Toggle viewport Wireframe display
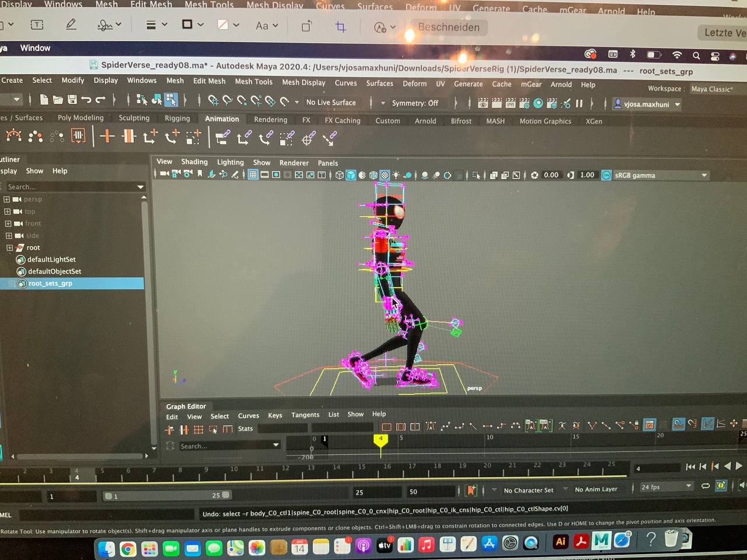The height and width of the screenshot is (560, 747). (x=339, y=174)
